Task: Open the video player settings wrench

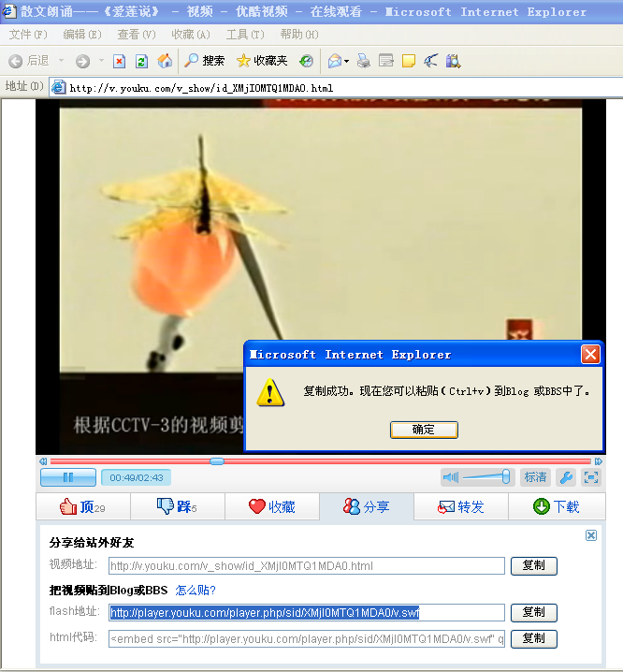Action: [x=566, y=477]
